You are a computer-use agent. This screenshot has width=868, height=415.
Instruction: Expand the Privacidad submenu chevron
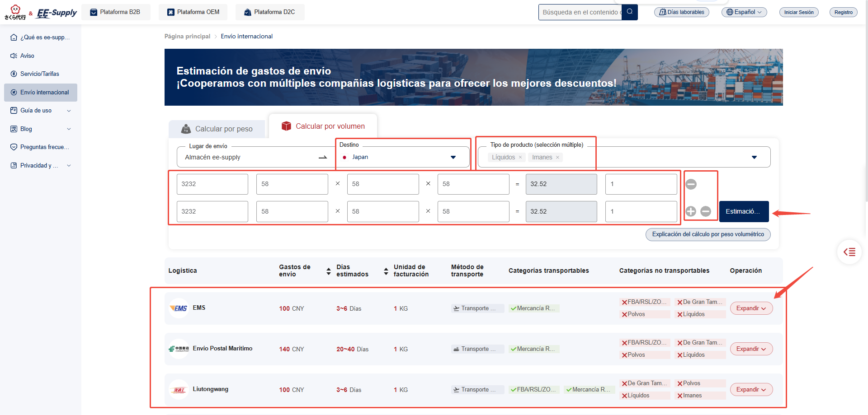[x=69, y=165]
